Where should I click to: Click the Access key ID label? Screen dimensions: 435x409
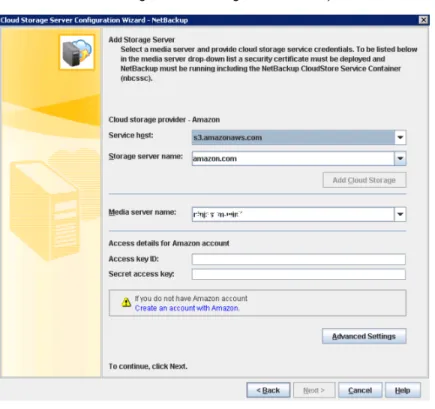(x=134, y=259)
